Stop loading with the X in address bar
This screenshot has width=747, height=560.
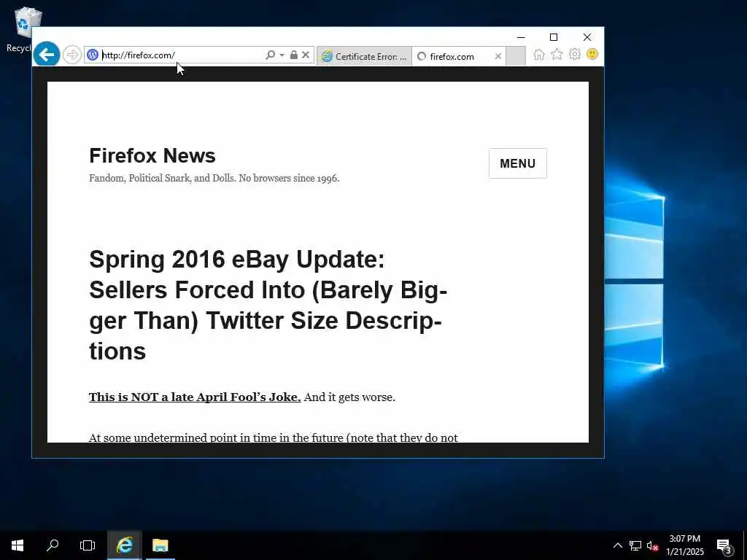(306, 55)
